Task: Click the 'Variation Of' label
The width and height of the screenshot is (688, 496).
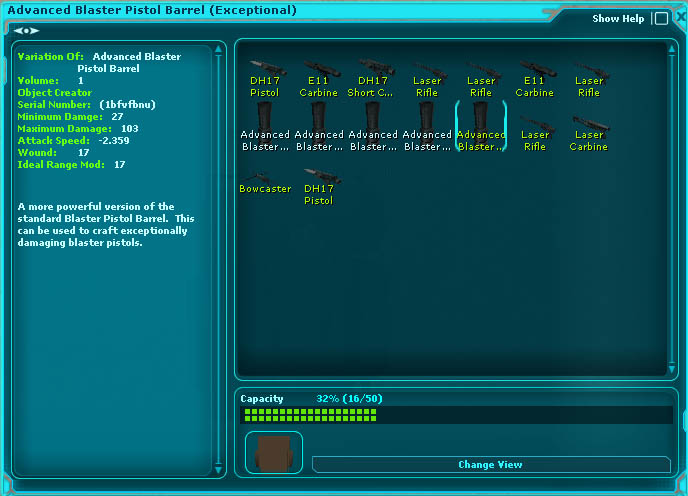Action: click(50, 57)
